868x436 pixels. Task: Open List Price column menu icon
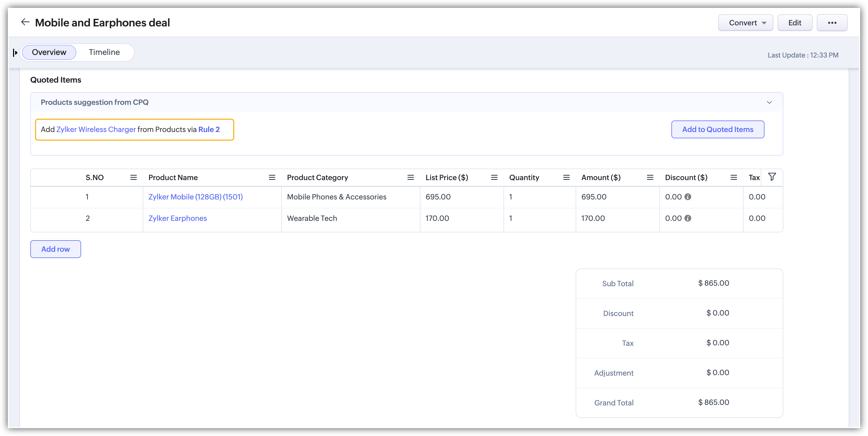point(494,177)
